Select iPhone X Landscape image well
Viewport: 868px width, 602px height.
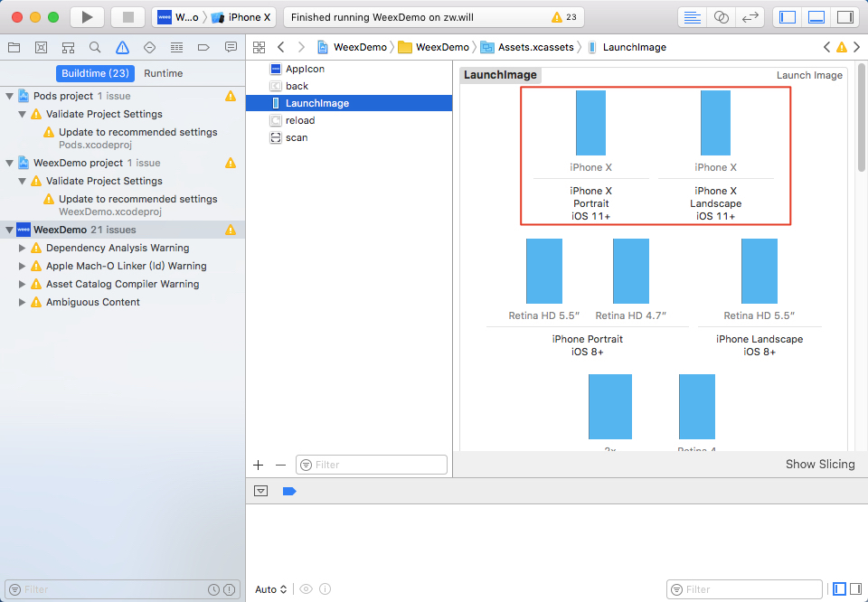tap(715, 123)
